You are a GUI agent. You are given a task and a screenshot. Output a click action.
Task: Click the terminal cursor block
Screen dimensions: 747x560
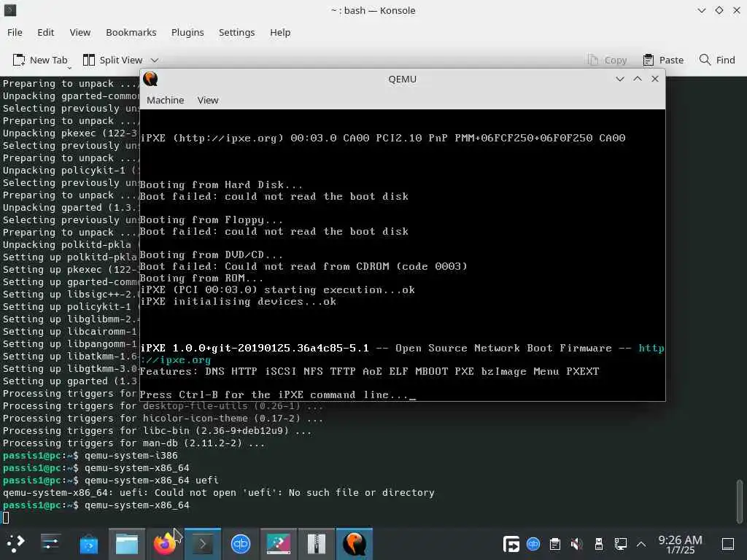point(6,518)
